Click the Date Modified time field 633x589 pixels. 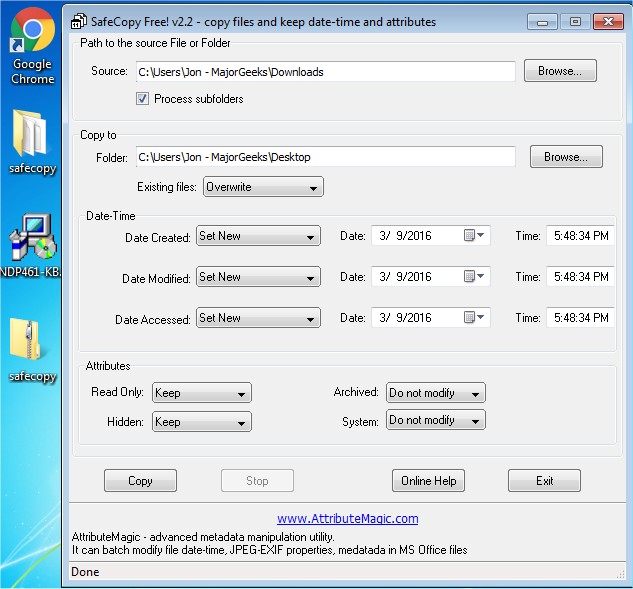(x=581, y=277)
